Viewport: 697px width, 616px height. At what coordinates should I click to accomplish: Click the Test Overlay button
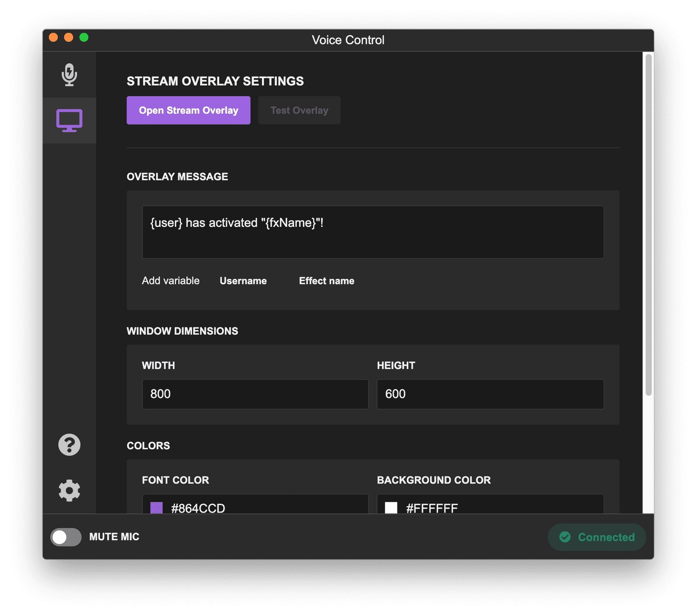point(299,110)
